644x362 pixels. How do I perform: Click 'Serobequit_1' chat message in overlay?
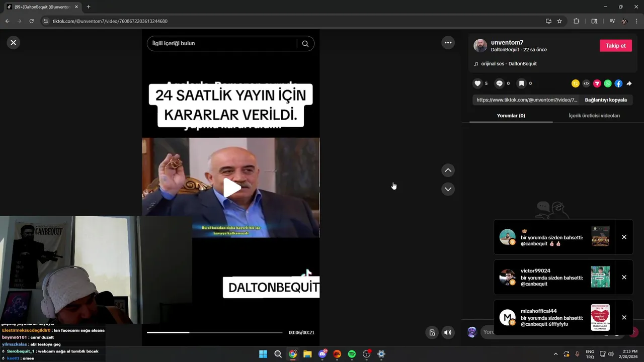tap(52, 351)
